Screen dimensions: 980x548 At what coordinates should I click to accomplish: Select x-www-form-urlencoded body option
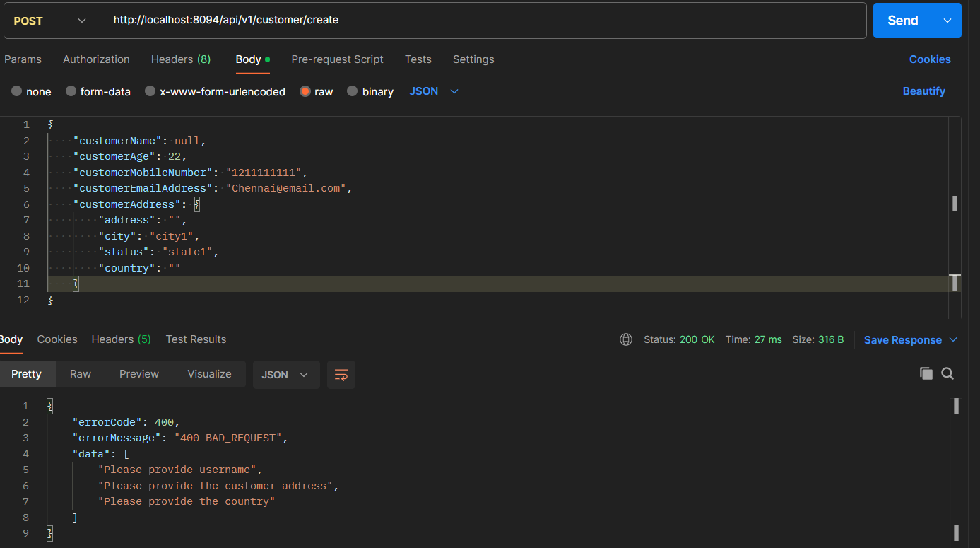[x=150, y=91]
